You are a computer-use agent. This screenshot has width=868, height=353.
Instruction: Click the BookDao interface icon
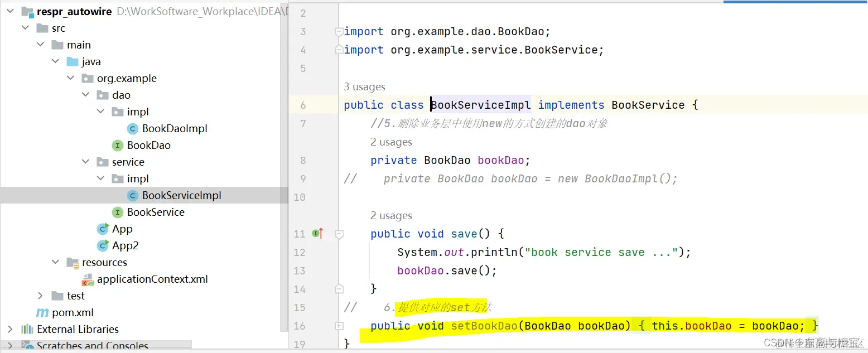click(x=118, y=145)
